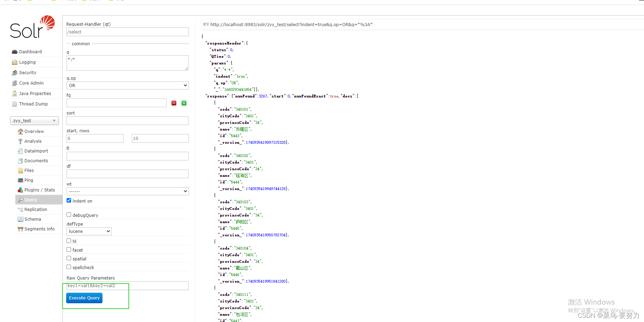The height and width of the screenshot is (322, 644).
Task: Click the URL link icon beside query URL
Action: [206, 24]
